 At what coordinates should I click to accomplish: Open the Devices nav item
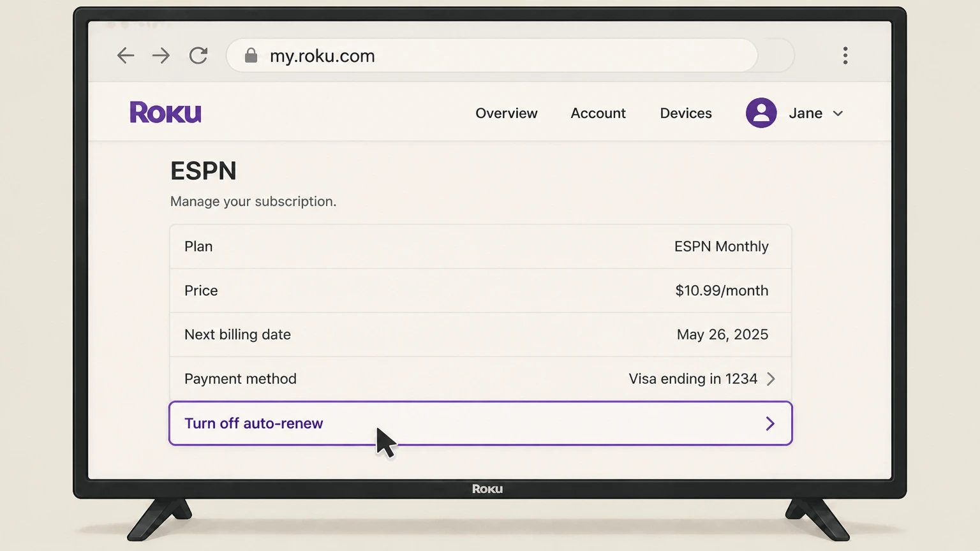point(686,113)
